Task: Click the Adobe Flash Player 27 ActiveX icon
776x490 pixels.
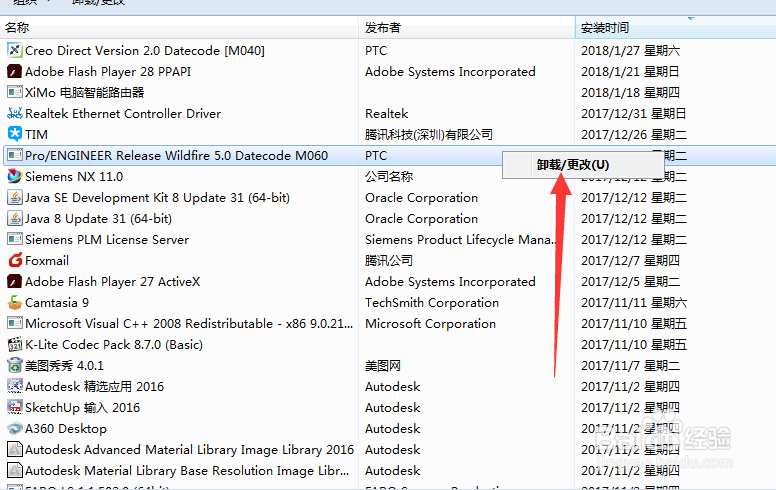Action: point(15,282)
